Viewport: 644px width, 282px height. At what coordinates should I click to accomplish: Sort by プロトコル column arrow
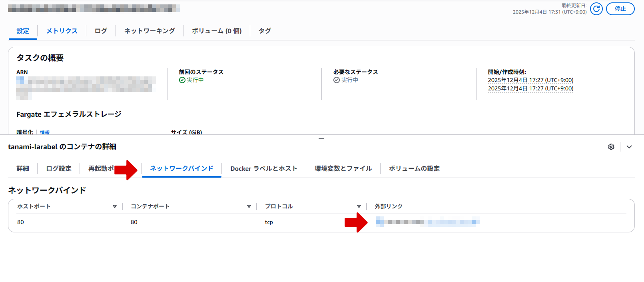point(359,206)
